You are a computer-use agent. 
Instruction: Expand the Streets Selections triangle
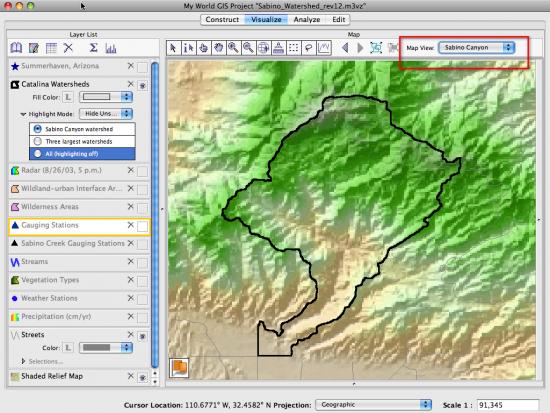point(23,361)
